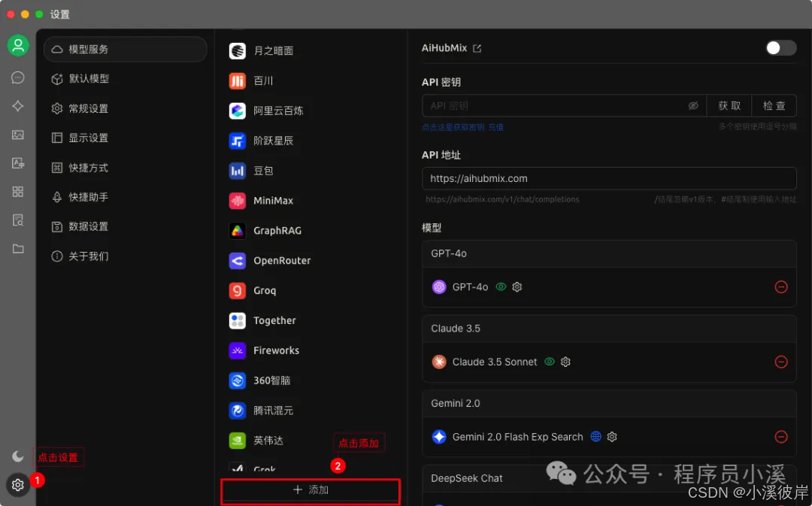Viewport: 812px width, 506px height.
Task: Click the 检查 button for API key
Action: 774,106
